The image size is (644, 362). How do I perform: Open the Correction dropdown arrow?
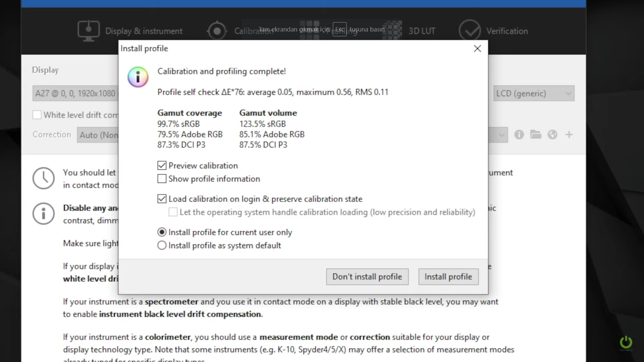501,135
